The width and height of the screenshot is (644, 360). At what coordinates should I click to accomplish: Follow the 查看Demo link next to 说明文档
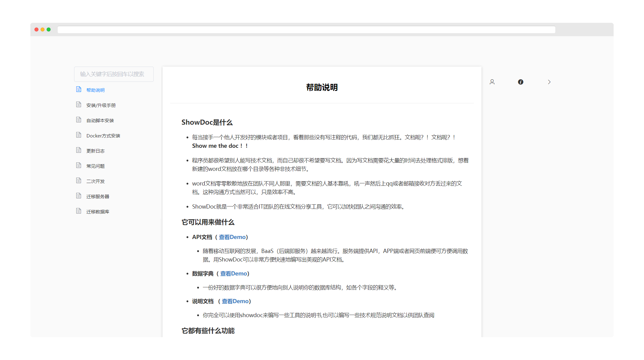tap(235, 301)
